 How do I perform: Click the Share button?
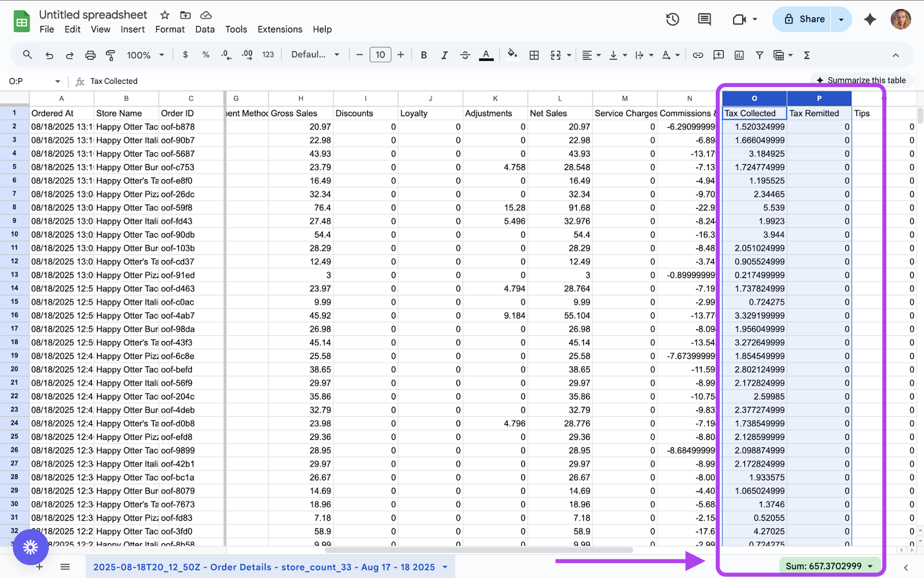pos(804,19)
